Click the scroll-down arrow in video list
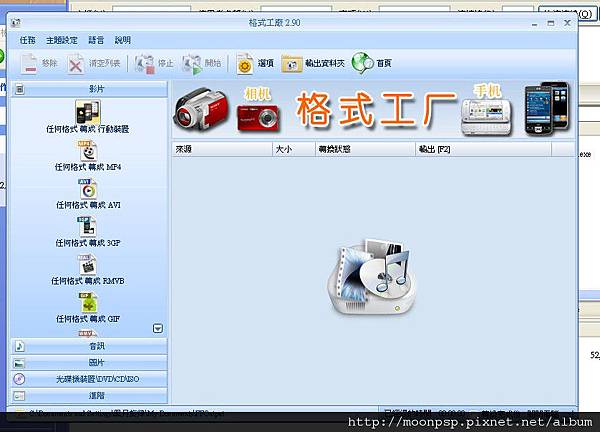Viewport: 600px width, 432px height. [158, 328]
